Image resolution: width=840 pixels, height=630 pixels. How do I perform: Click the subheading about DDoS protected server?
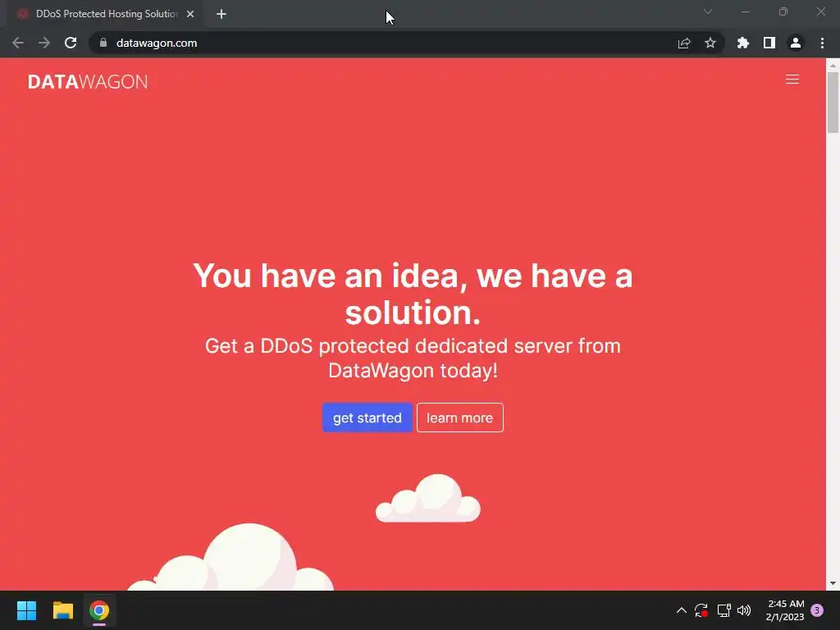(413, 358)
